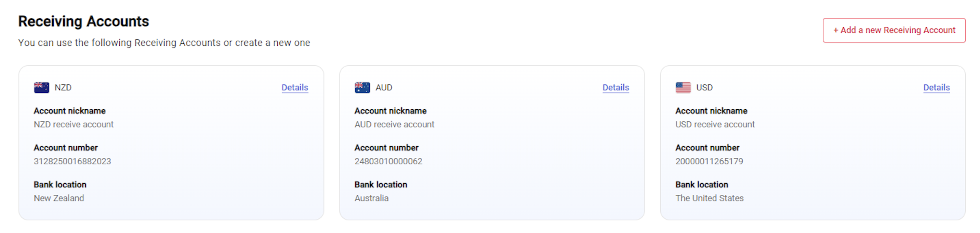980x233 pixels.
Task: Click 'The United States' bank location text
Action: click(x=709, y=198)
